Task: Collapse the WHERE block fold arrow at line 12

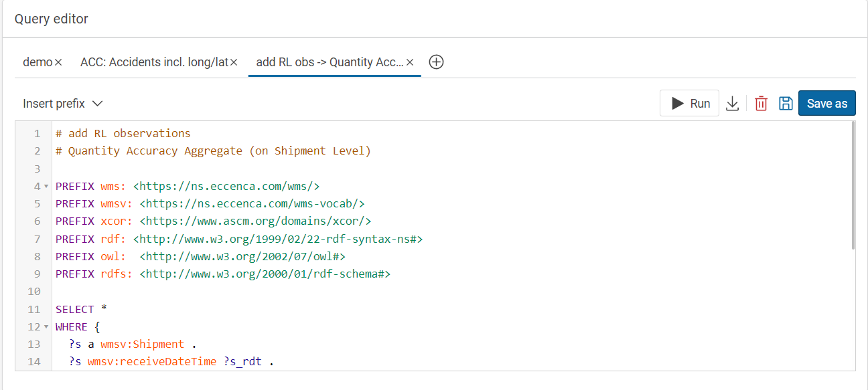Action: point(46,327)
